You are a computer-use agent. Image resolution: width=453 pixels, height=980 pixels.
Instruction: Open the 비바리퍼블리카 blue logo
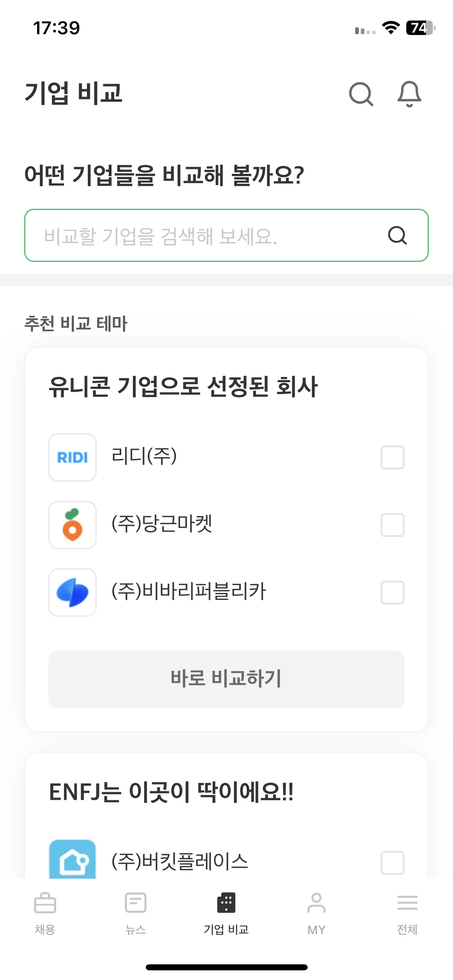(x=72, y=593)
